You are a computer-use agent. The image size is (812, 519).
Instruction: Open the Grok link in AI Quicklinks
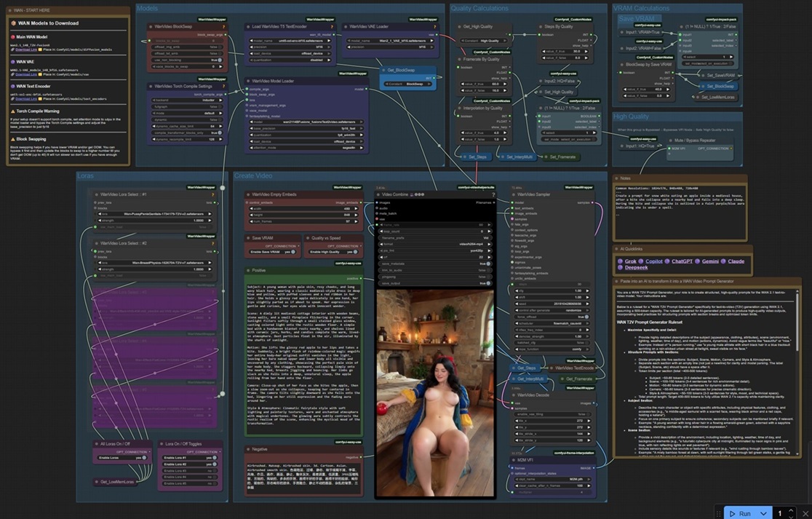[x=630, y=261]
